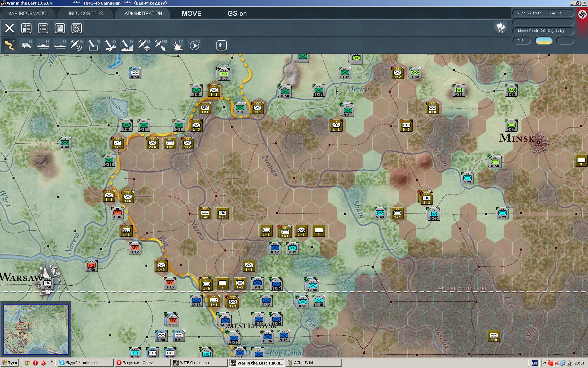Click the date and turn display

[544, 13]
